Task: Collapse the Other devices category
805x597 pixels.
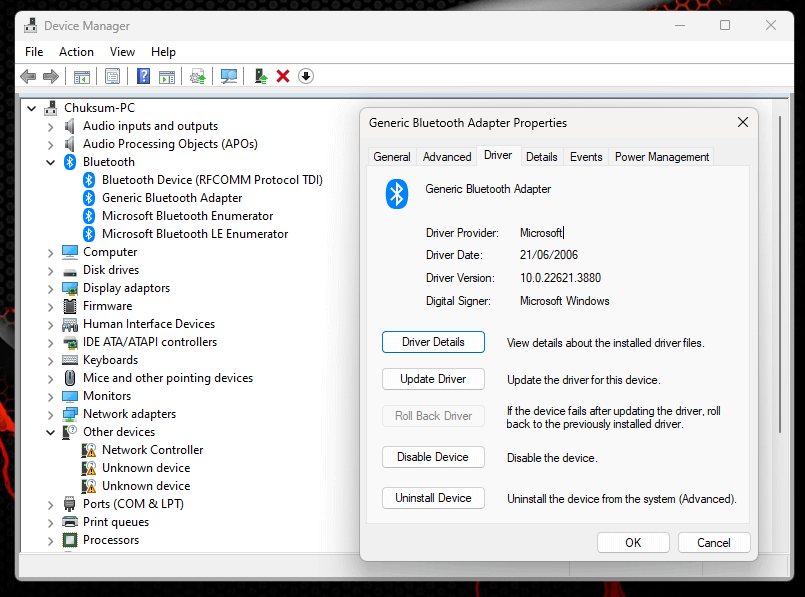Action: [x=50, y=431]
